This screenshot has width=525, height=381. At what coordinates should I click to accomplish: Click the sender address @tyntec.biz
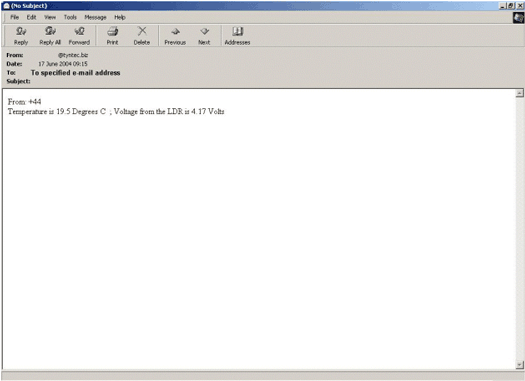73,55
